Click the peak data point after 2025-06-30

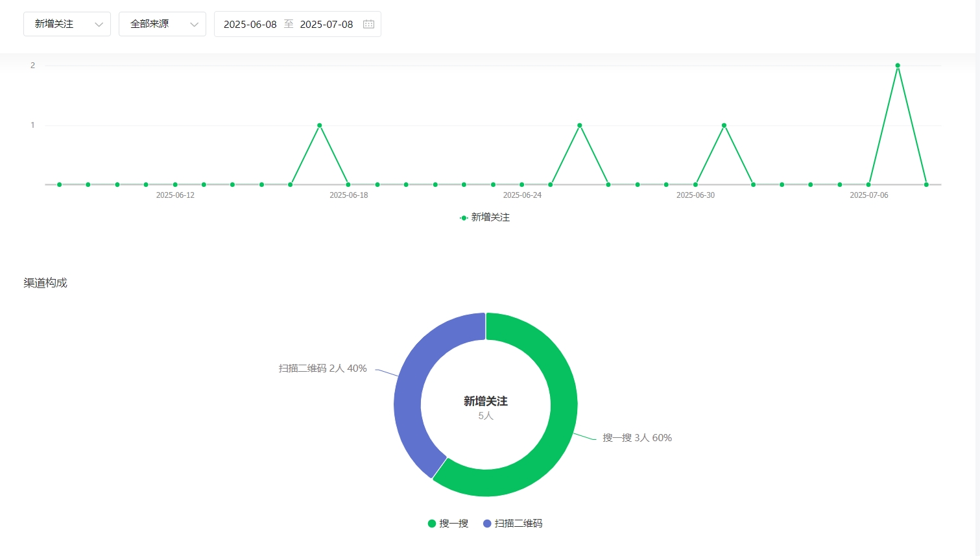(724, 125)
